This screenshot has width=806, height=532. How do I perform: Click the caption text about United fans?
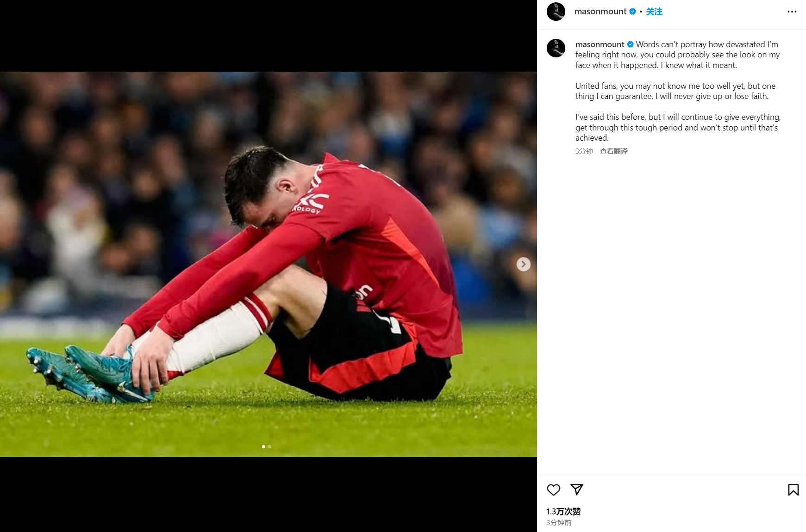[675, 91]
